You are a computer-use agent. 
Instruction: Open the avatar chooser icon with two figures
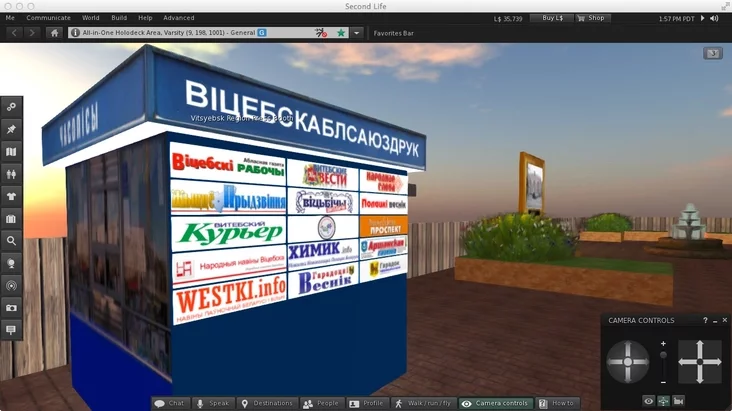[11, 174]
